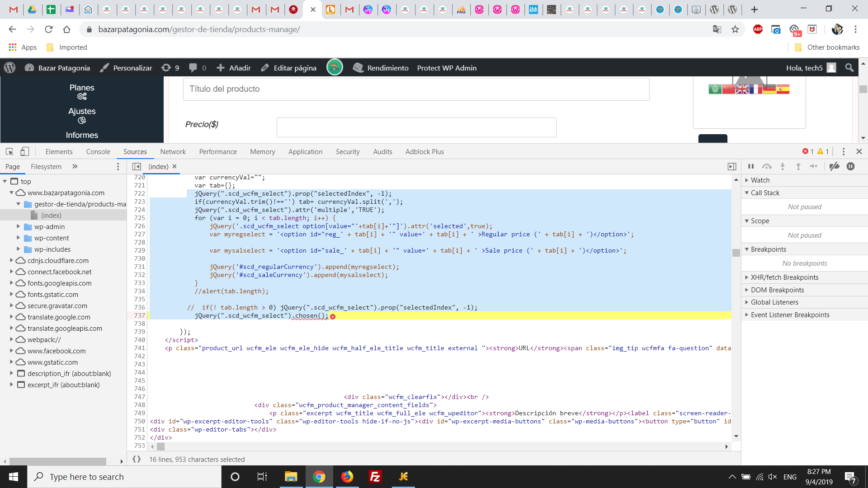Open Windows Start menu
Screen dimensions: 868x488
click(14, 477)
